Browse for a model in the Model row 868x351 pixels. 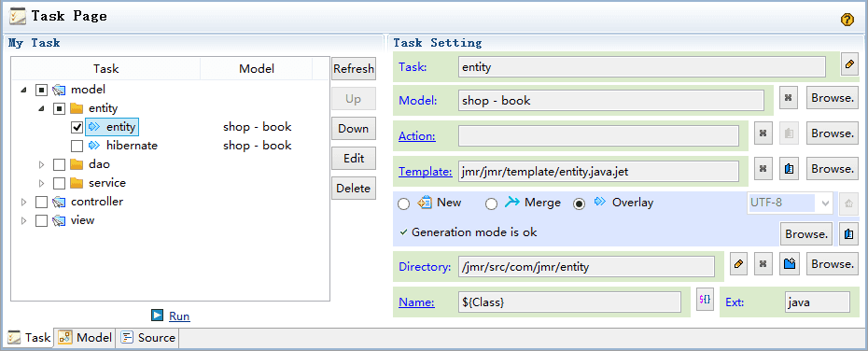tap(832, 98)
